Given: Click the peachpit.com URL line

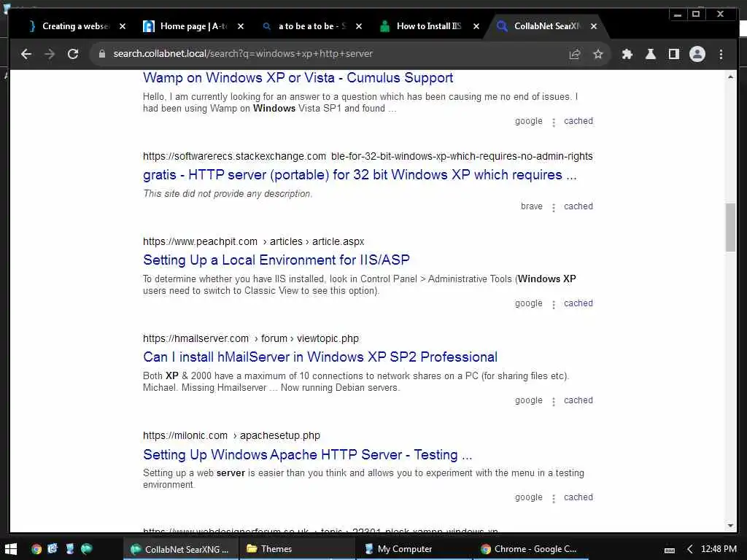Looking at the screenshot, I should click(x=253, y=242).
